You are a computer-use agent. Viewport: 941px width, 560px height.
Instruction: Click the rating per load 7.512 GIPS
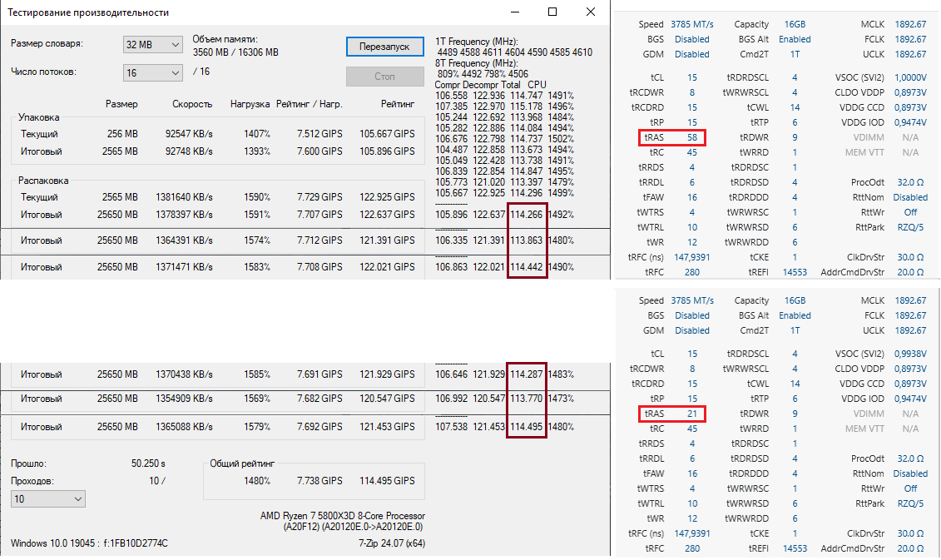(319, 134)
